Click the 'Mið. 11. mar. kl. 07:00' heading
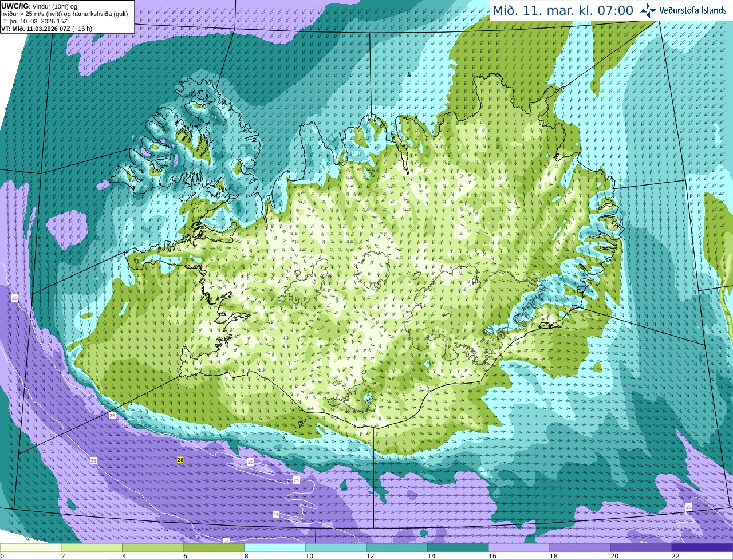The height and width of the screenshot is (560, 733). (563, 10)
